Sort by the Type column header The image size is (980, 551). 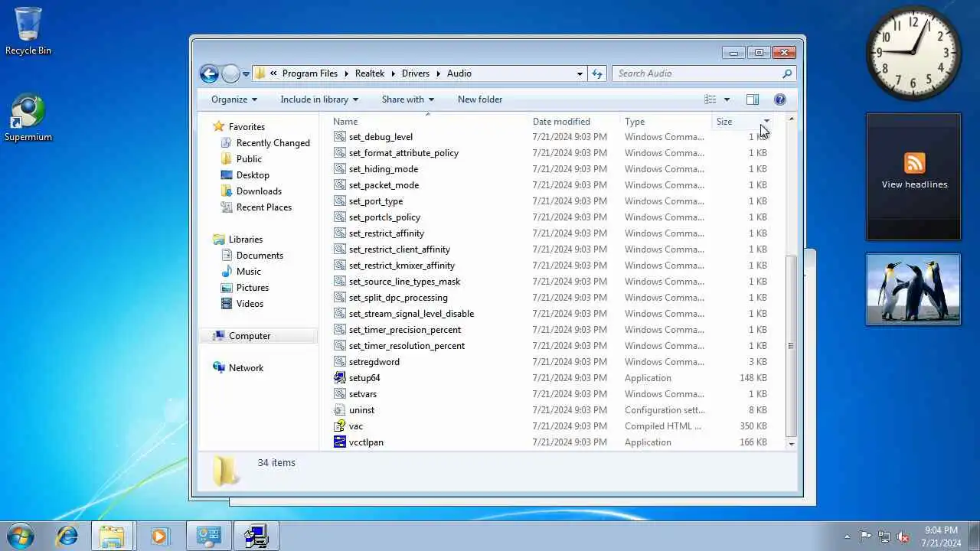[666, 122]
